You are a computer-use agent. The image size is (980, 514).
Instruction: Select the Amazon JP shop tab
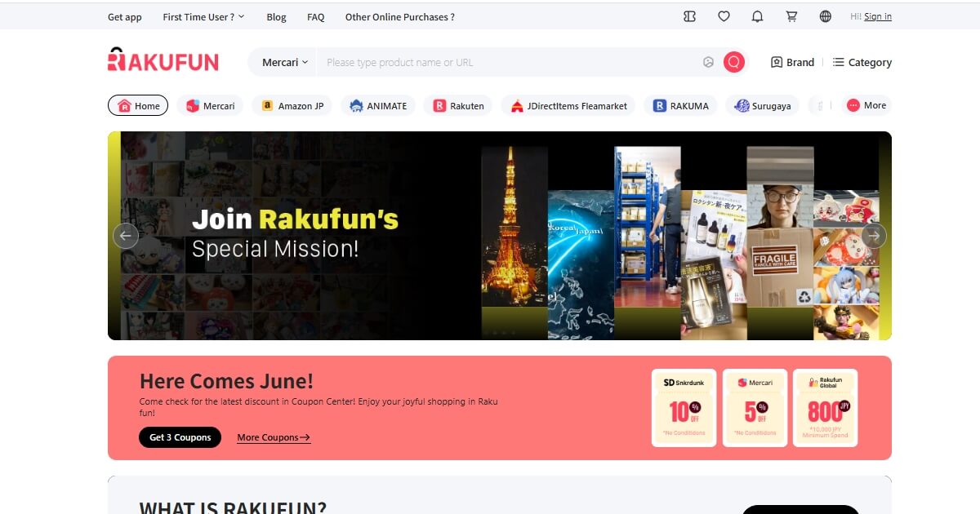(292, 105)
